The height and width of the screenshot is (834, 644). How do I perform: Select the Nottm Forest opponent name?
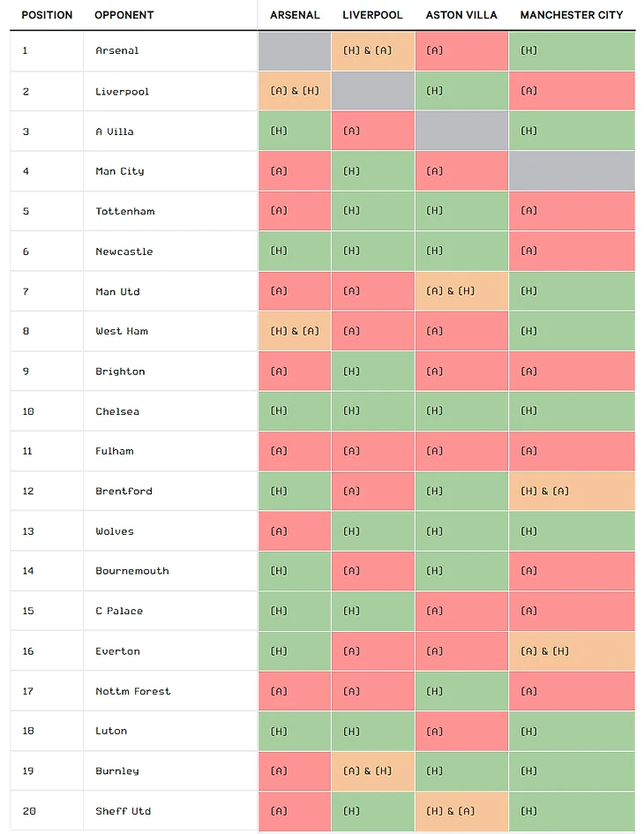(x=133, y=691)
